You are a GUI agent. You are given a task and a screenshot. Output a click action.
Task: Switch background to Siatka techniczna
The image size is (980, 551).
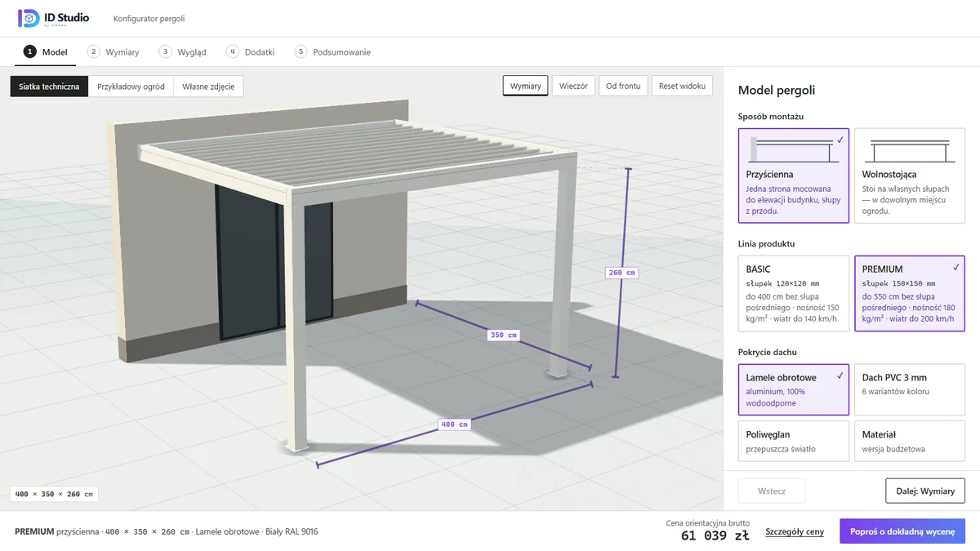(x=49, y=86)
